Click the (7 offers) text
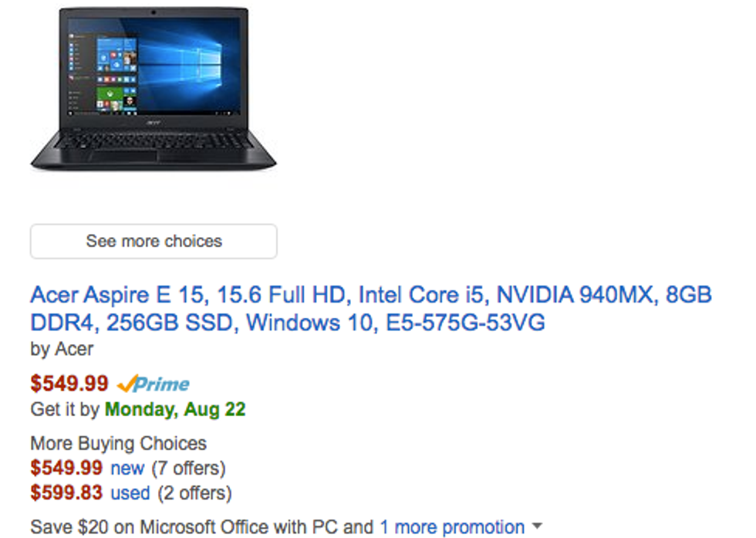This screenshot has height=538, width=756. click(x=188, y=469)
